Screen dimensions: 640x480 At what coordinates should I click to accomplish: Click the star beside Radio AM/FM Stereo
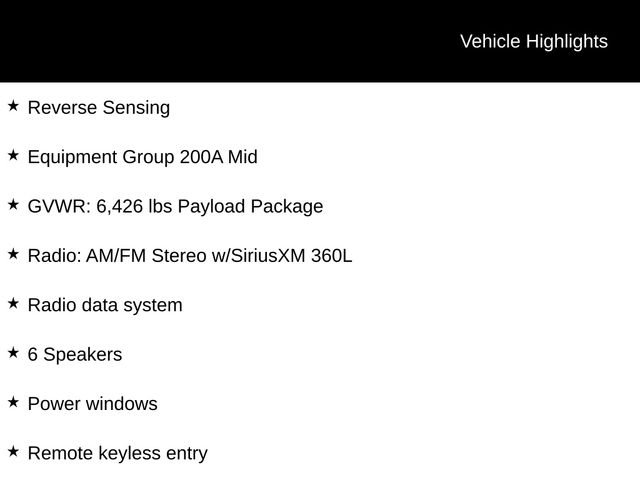tap(13, 254)
